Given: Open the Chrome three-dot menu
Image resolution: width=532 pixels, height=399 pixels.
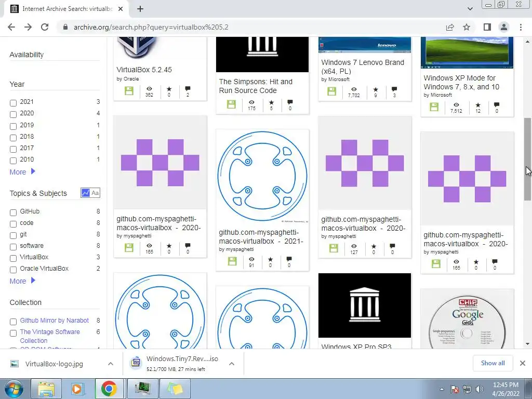Looking at the screenshot, I should (521, 27).
